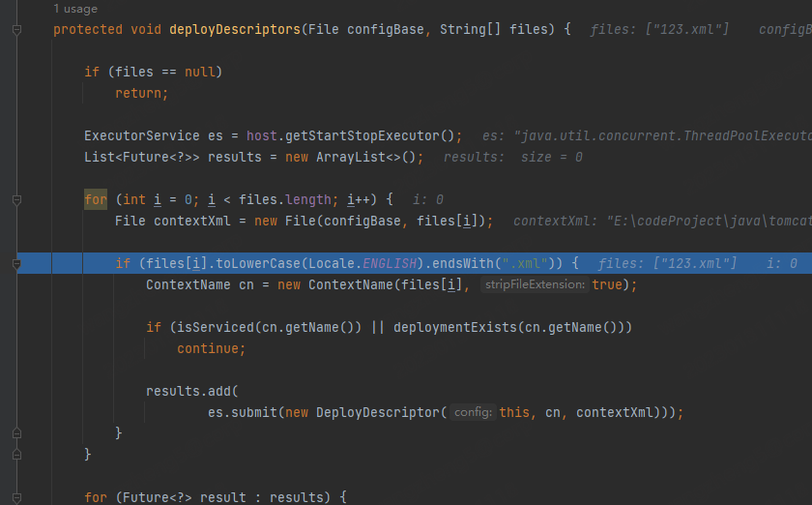This screenshot has height=505, width=812.
Task: Click the contextXml: "E:\codeProject..." debug value
Action: (662, 221)
